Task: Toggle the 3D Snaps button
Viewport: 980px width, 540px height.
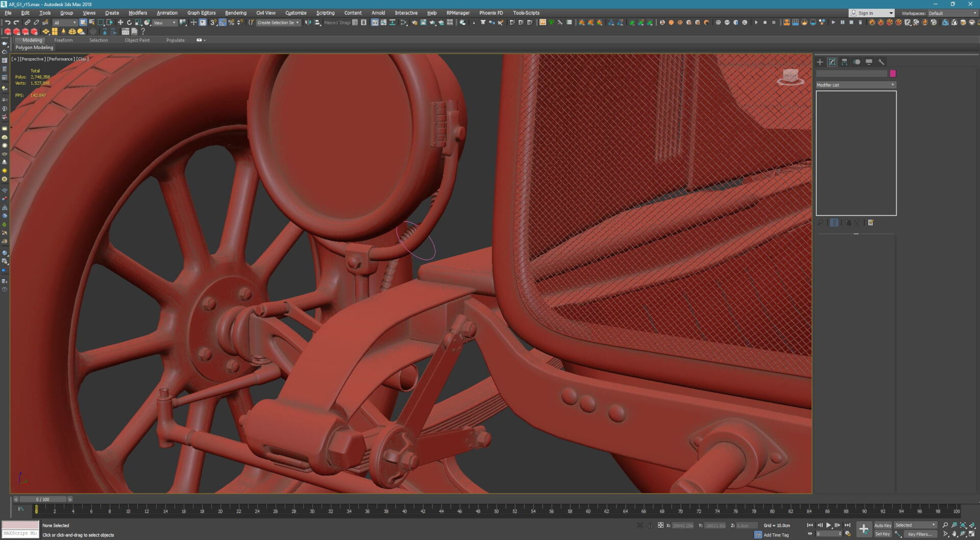Action: tap(213, 22)
